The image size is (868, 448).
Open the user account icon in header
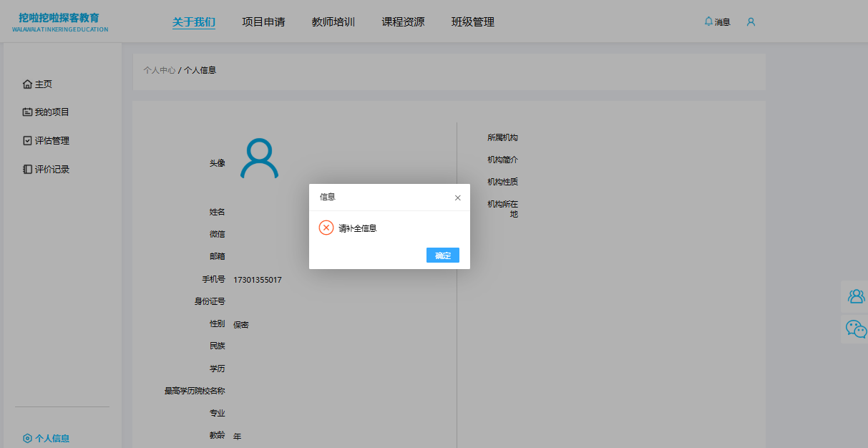click(751, 22)
